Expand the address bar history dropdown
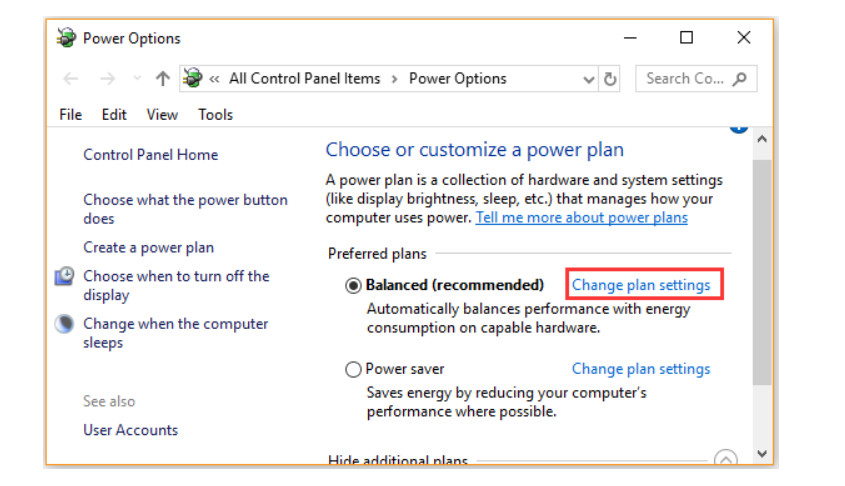The width and height of the screenshot is (845, 486). point(588,79)
